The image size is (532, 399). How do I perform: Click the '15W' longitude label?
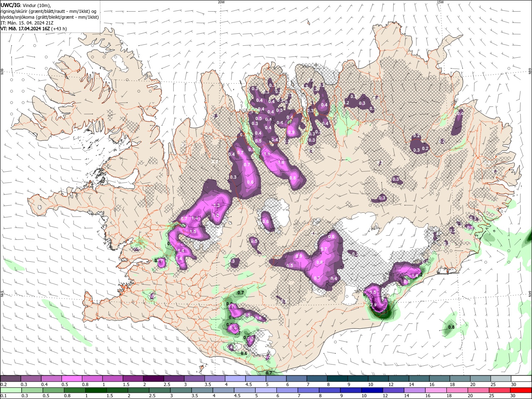pyautogui.click(x=440, y=2)
